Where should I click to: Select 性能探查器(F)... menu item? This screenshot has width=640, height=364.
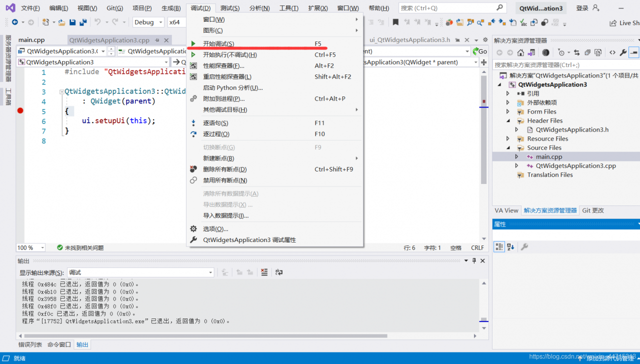click(274, 65)
